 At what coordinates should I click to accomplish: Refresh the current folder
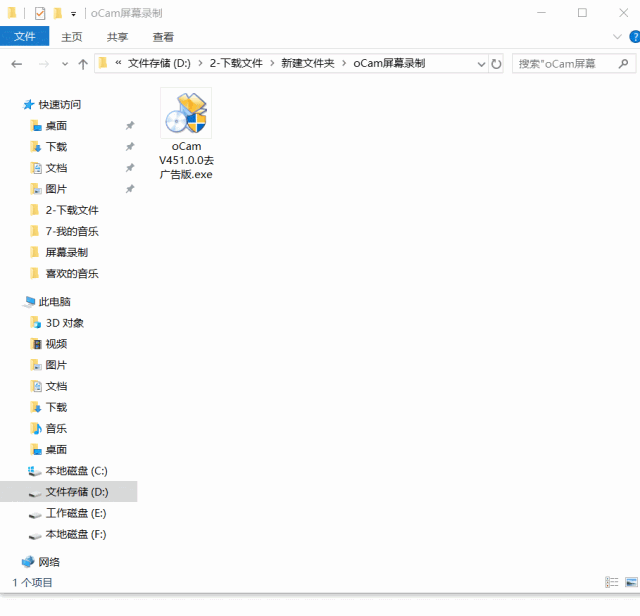tap(496, 64)
